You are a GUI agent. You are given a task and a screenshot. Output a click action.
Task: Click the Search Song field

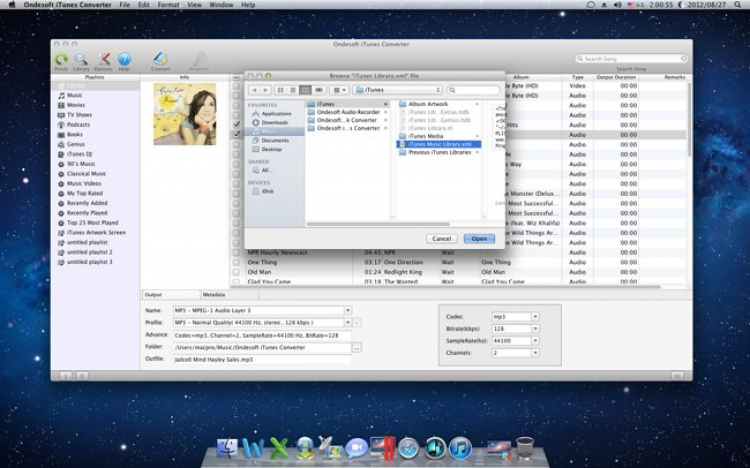(631, 58)
